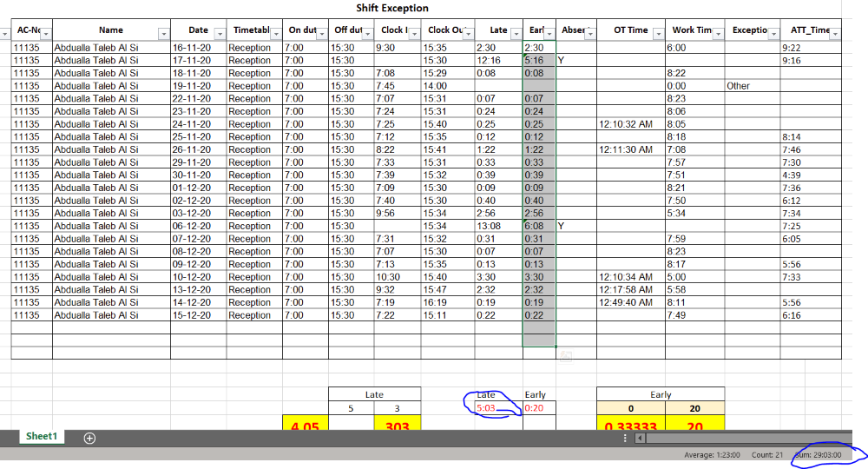This screenshot has height=469, width=868.
Task: Click the Late column filter arrow
Action: [514, 34]
